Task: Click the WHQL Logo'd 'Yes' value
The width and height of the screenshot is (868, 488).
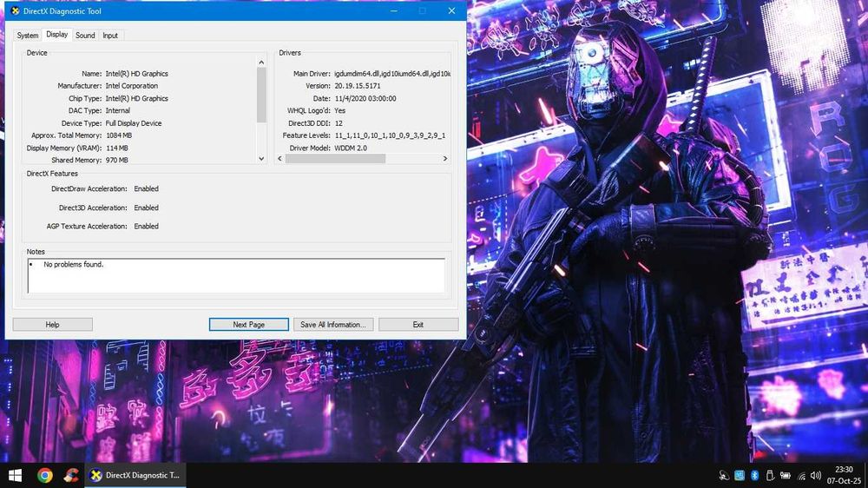Action: coord(340,111)
